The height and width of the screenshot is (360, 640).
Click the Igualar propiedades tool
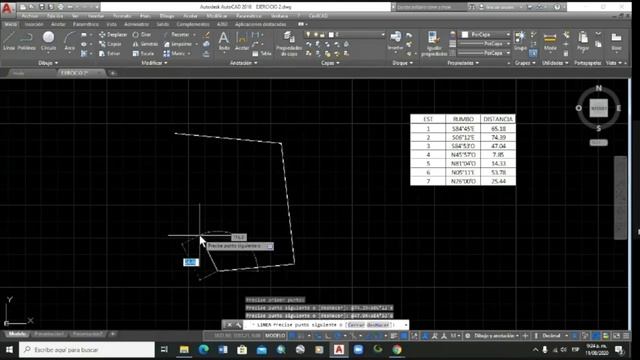click(x=434, y=43)
